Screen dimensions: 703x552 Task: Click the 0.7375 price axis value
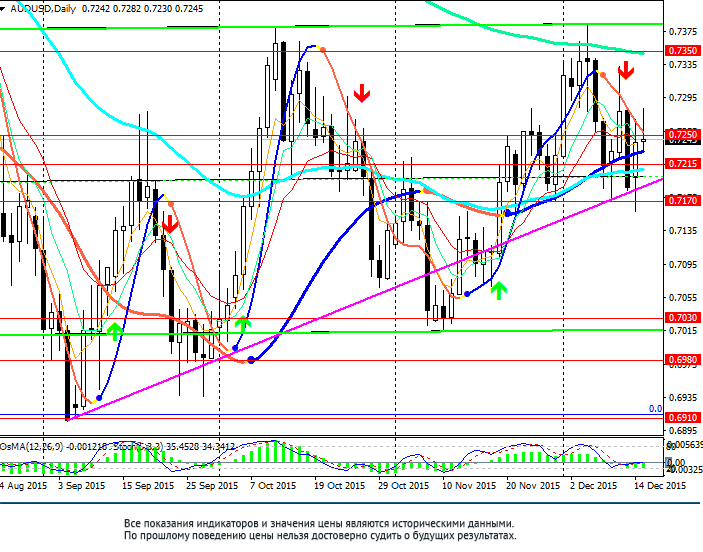click(x=683, y=31)
